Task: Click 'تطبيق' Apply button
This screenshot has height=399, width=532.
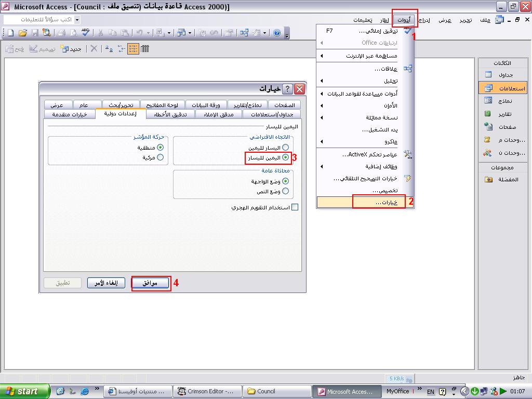Action: click(63, 283)
